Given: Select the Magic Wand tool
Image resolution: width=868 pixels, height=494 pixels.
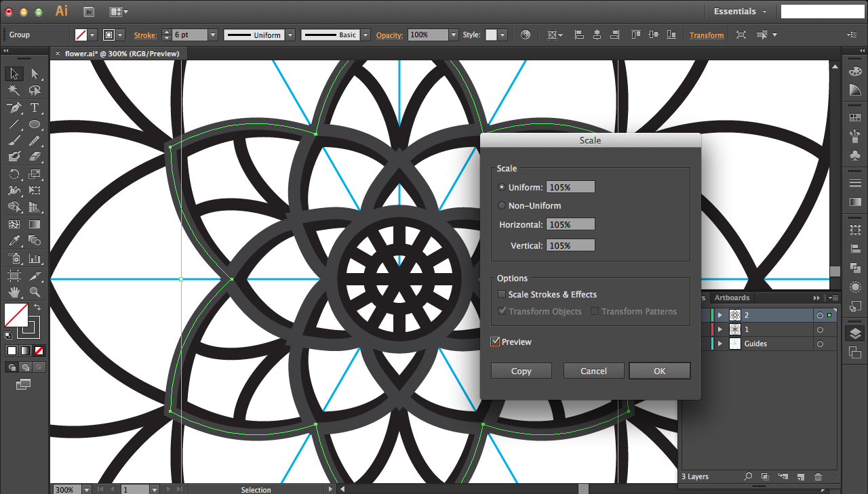Looking at the screenshot, I should click(x=14, y=90).
